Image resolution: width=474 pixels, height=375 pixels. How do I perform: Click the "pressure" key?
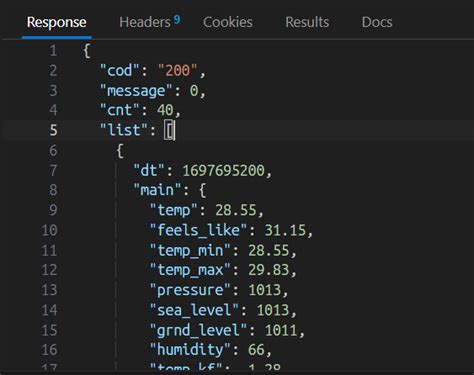tap(190, 290)
